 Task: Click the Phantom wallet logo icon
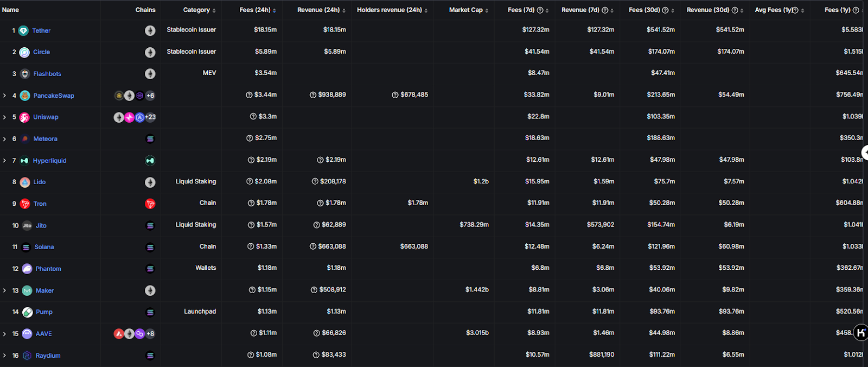pyautogui.click(x=27, y=269)
